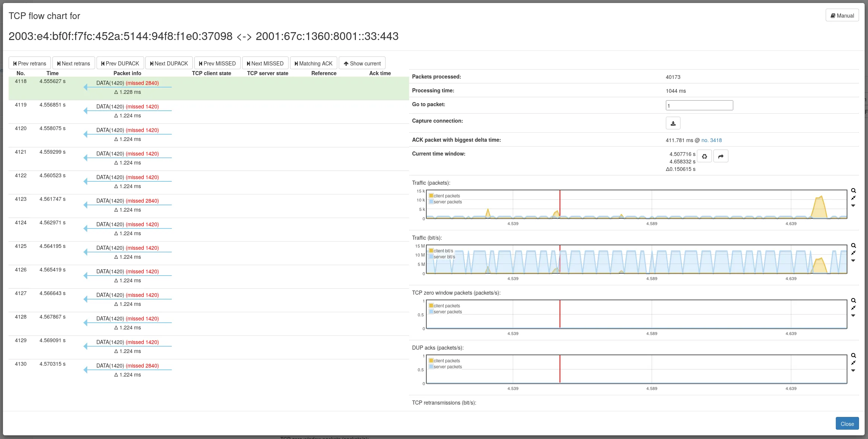This screenshot has width=868, height=439.
Task: Expand caret menu on TCP zero window chart
Action: point(853,316)
